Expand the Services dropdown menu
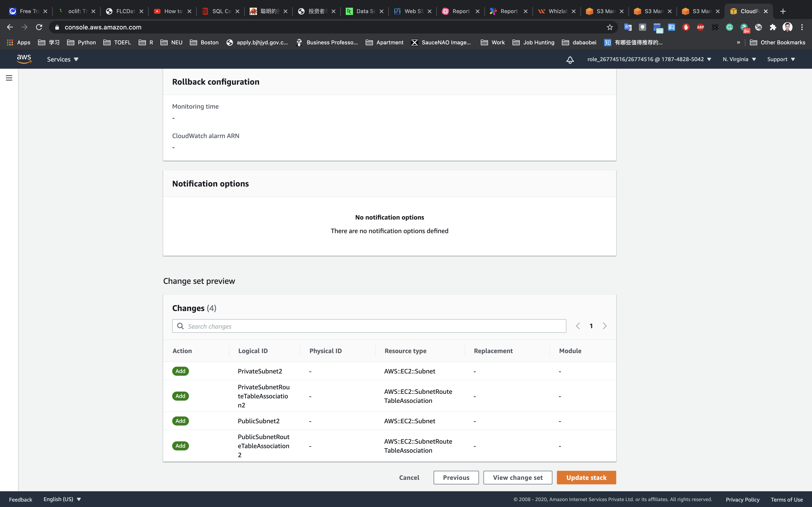This screenshot has height=507, width=812. tap(62, 59)
